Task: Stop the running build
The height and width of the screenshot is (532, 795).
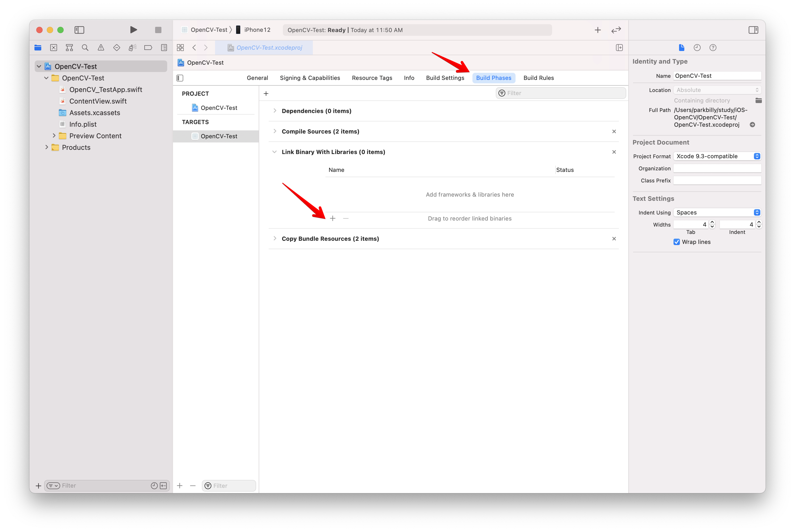Action: click(x=158, y=30)
